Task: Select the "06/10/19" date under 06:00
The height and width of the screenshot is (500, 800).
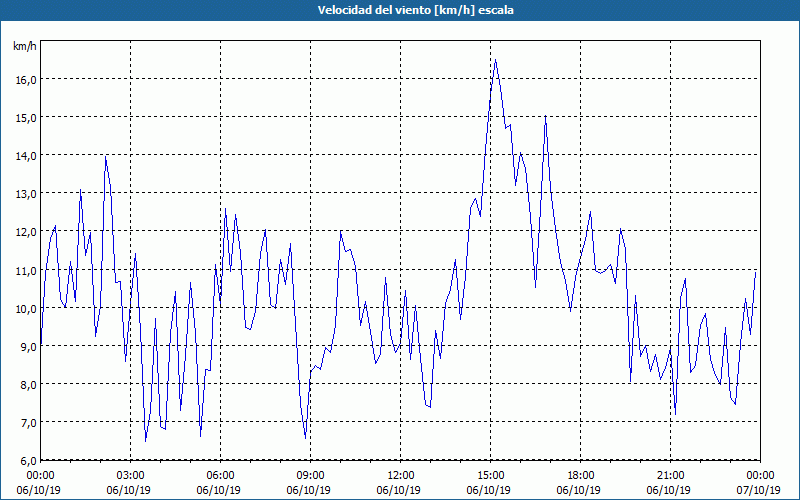Action: pyautogui.click(x=218, y=490)
